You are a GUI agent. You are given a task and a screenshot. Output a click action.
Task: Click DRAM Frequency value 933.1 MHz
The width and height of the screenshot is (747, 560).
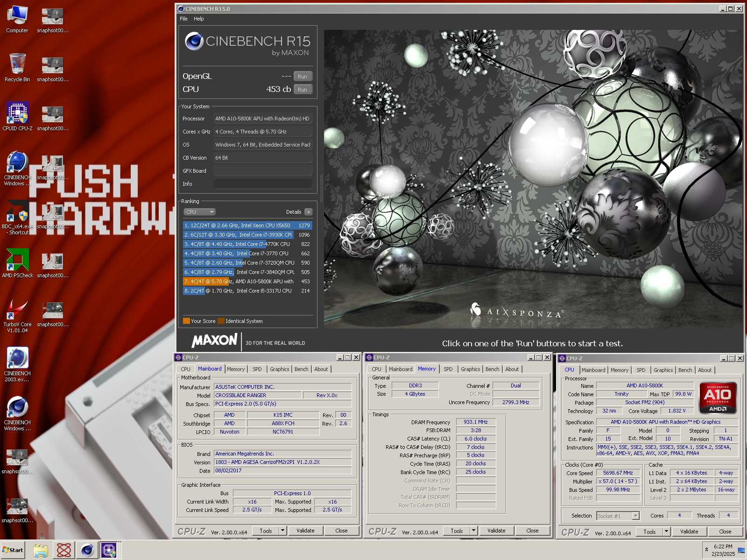click(476, 422)
